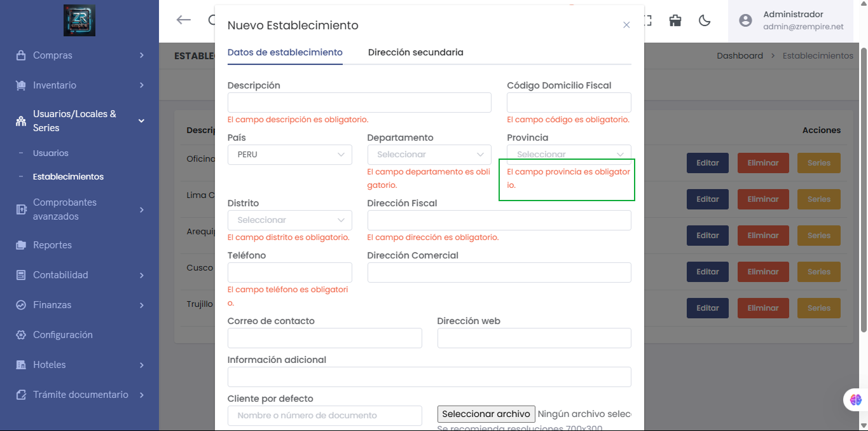The width and height of the screenshot is (868, 431).
Task: Select the Datos de establecimiento tab
Action: 284,52
